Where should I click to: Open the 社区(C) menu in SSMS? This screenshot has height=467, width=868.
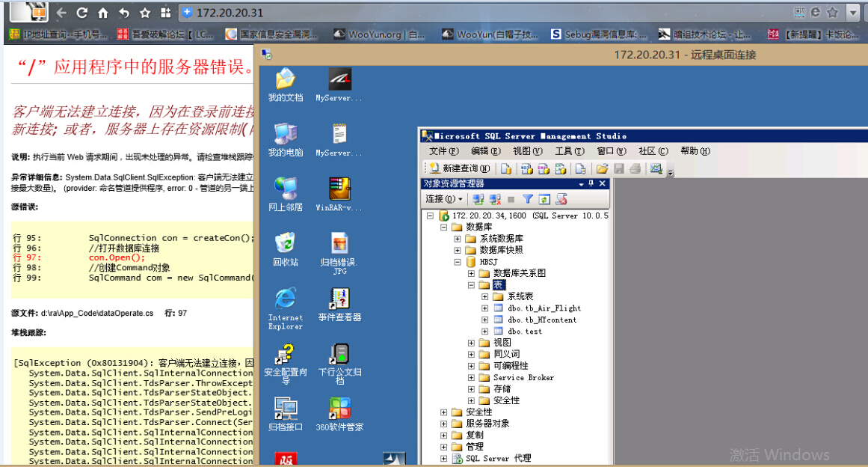pos(653,150)
